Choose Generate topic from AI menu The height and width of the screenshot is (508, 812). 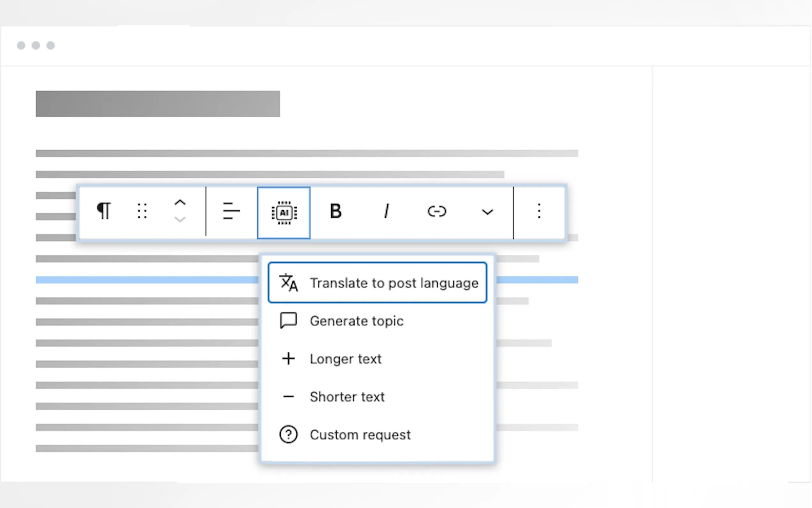click(x=356, y=321)
